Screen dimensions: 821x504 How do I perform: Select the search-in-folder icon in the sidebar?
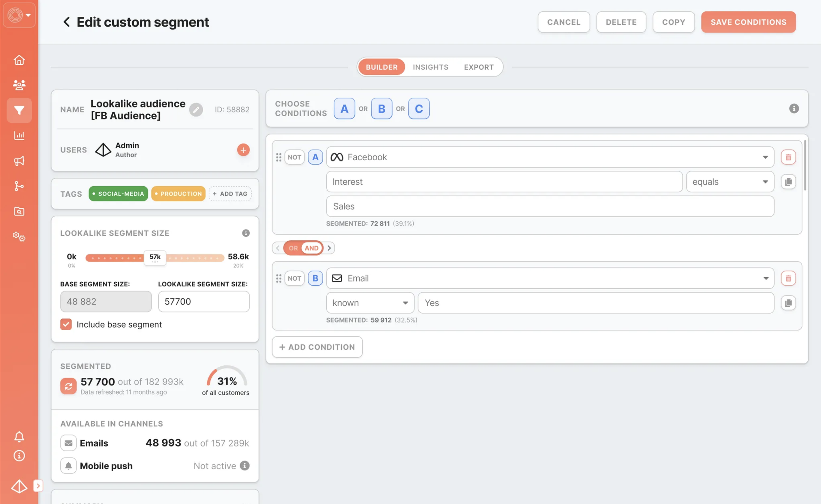pyautogui.click(x=19, y=211)
